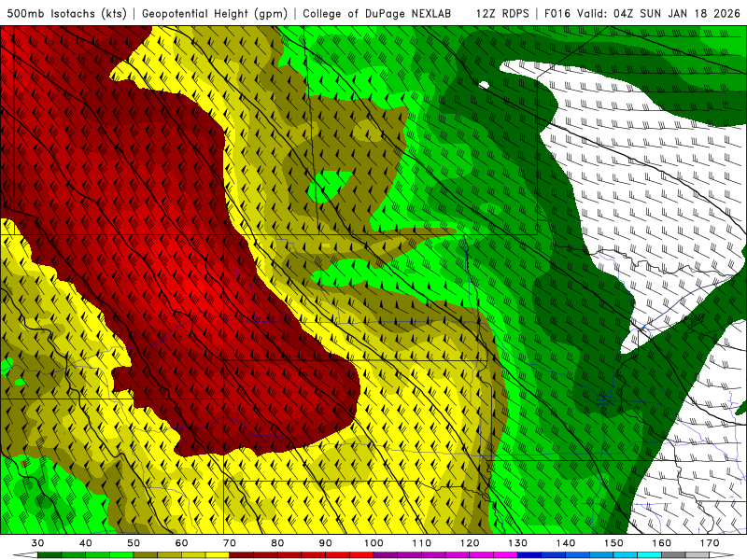Click the 110 label on color scale

point(422,543)
